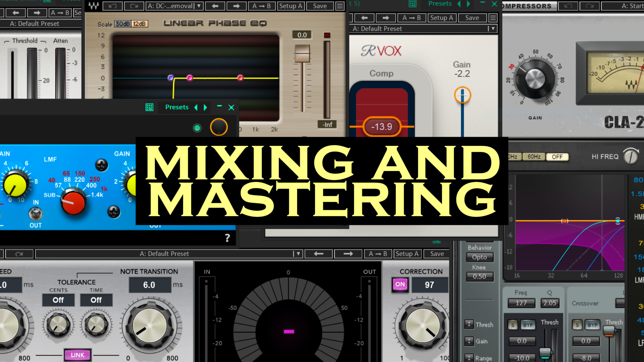Flip the IN/OUT switch on blue EQ

[x=36, y=214]
